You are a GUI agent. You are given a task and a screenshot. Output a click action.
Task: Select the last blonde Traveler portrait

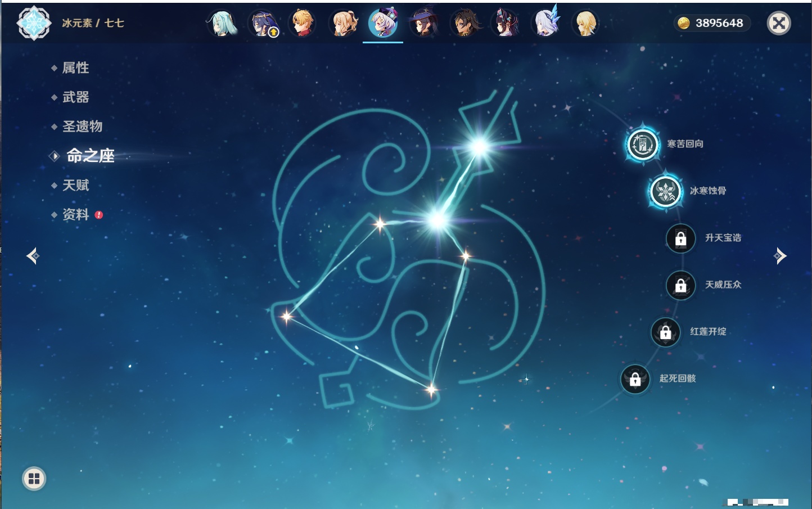pos(586,23)
